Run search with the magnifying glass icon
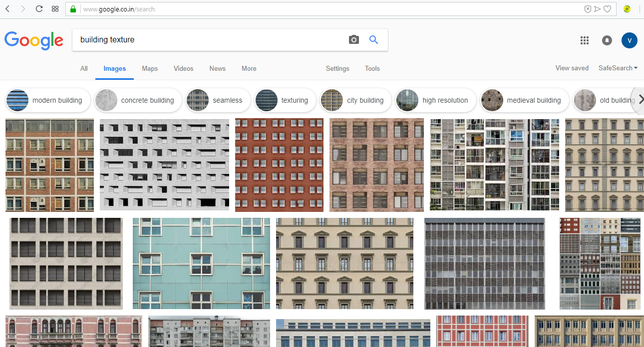644x347 pixels. 373,40
